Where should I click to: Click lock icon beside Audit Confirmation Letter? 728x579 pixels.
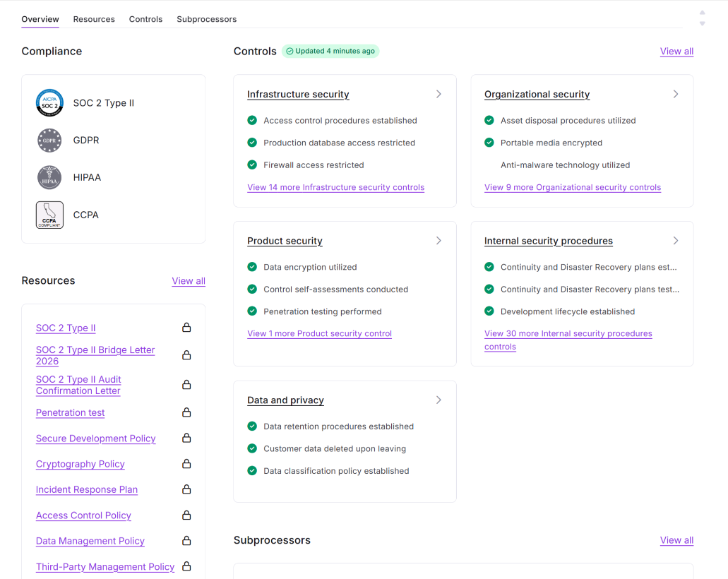[186, 385]
